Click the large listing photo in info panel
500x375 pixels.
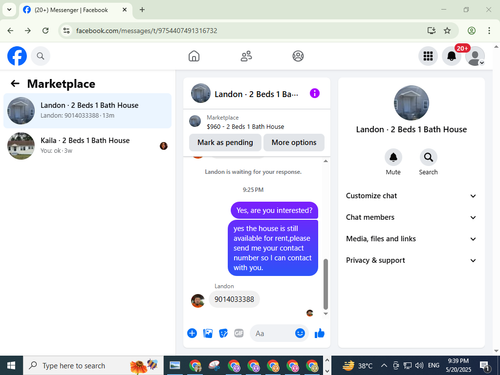pyautogui.click(x=411, y=103)
